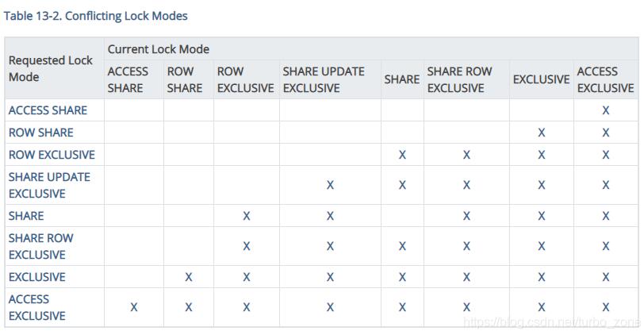Click the SHARE row link
The width and height of the screenshot is (644, 331).
(26, 215)
